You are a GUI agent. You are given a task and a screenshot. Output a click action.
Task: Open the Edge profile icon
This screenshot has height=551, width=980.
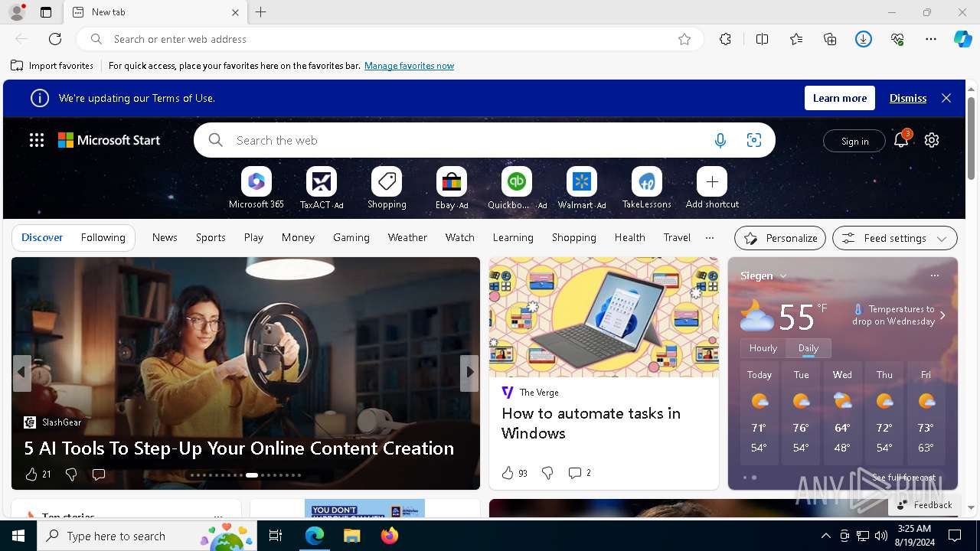[17, 12]
